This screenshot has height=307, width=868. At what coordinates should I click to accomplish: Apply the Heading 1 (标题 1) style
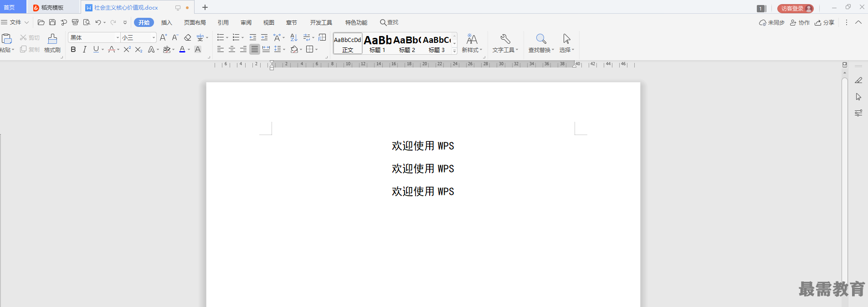pyautogui.click(x=378, y=43)
